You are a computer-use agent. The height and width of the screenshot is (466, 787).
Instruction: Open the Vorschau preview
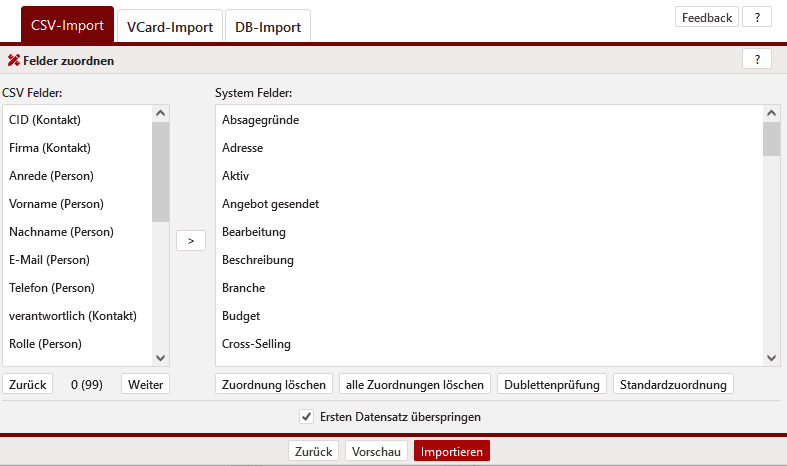click(377, 452)
